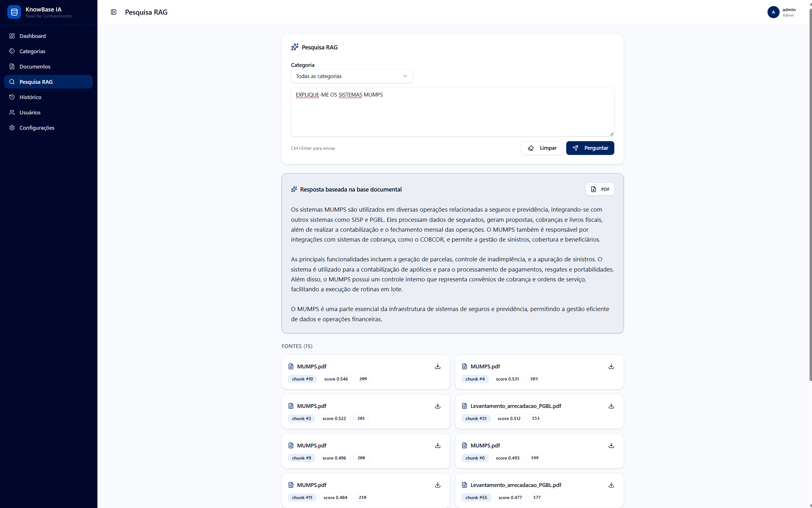Download MUMPS.pdf chunk #4 source
This screenshot has height=508, width=812.
point(611,366)
